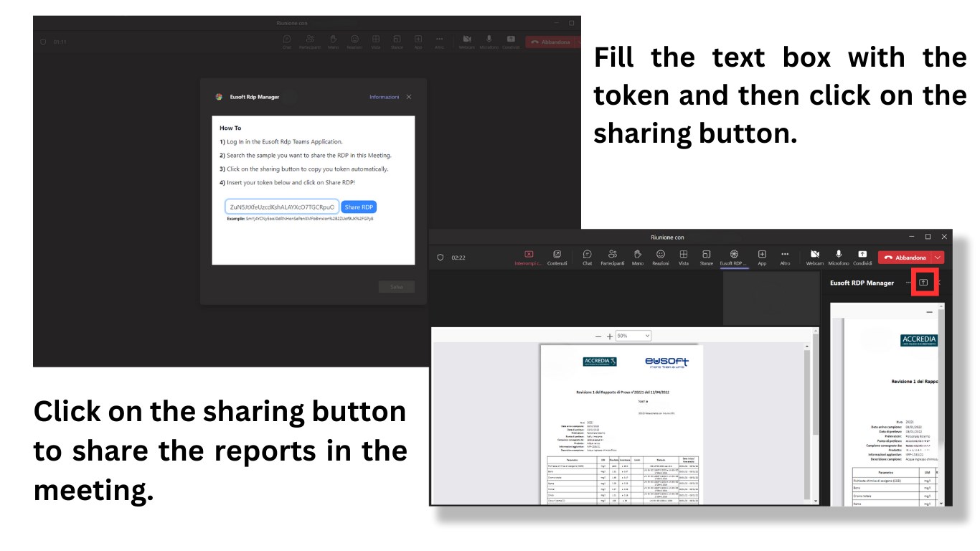Click Eusoft Rdp Manager app logo in dialog

[x=219, y=97]
